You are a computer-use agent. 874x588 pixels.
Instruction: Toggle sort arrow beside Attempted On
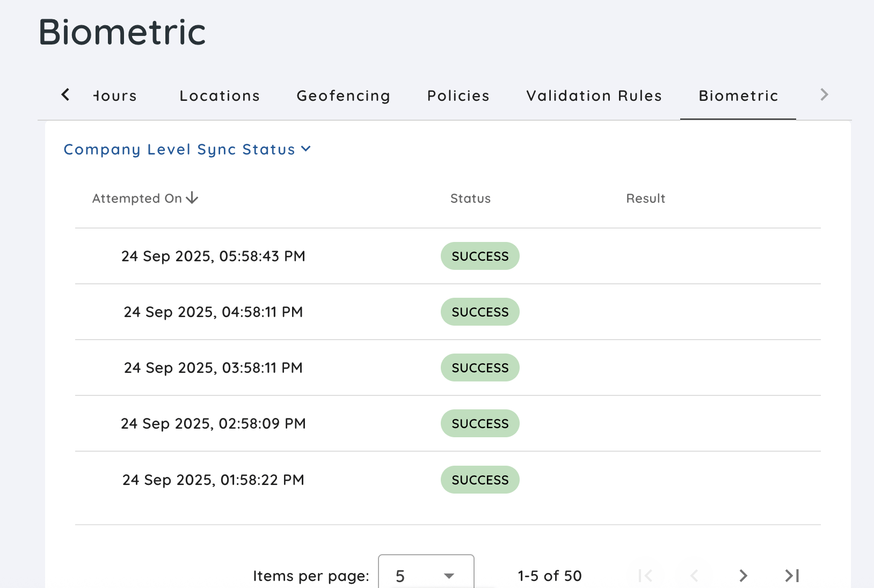pos(192,199)
